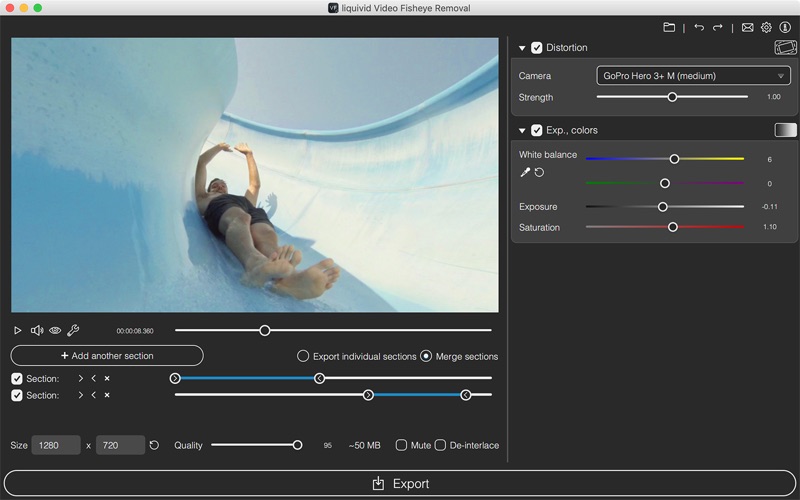Click the play button under the video
The image size is (800, 500).
click(x=18, y=330)
